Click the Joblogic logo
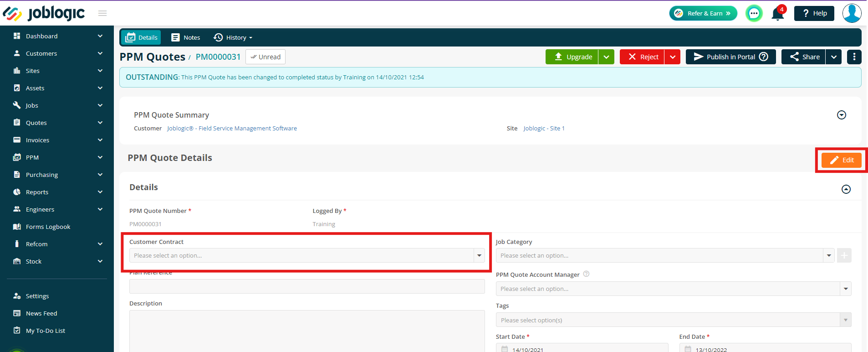The height and width of the screenshot is (352, 868). pyautogui.click(x=44, y=13)
